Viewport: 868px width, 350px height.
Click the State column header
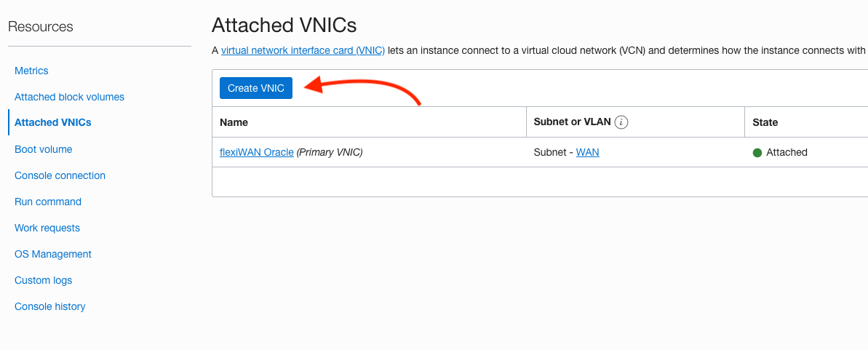[x=765, y=122]
